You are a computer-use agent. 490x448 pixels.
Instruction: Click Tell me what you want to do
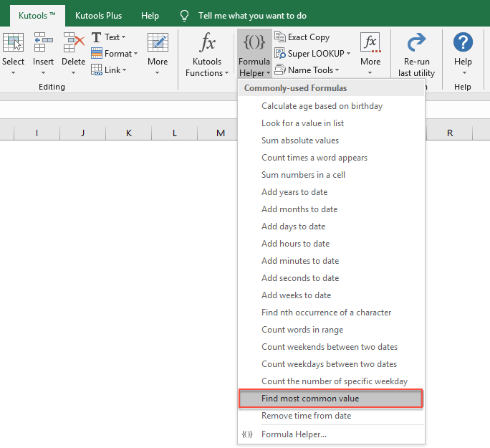(x=251, y=15)
